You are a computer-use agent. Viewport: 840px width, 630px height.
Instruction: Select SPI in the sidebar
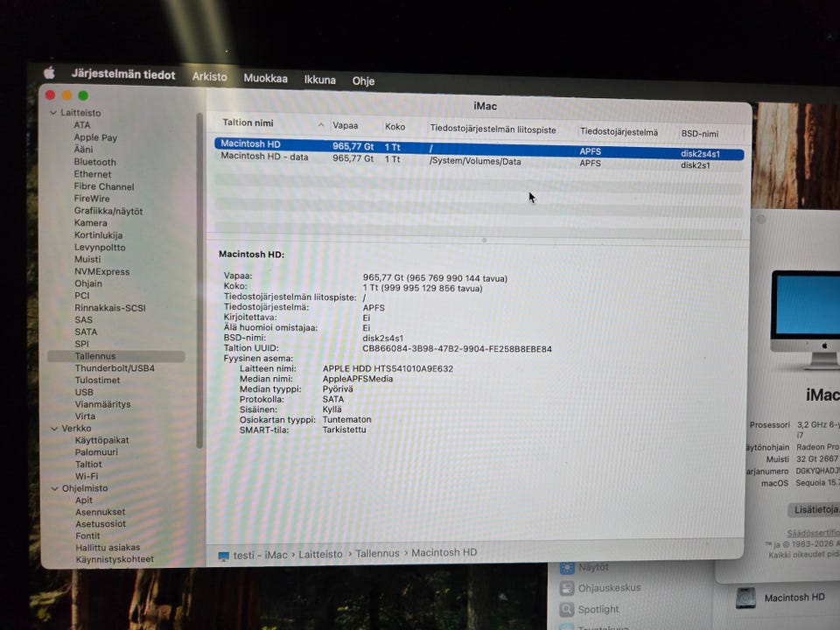pyautogui.click(x=82, y=344)
